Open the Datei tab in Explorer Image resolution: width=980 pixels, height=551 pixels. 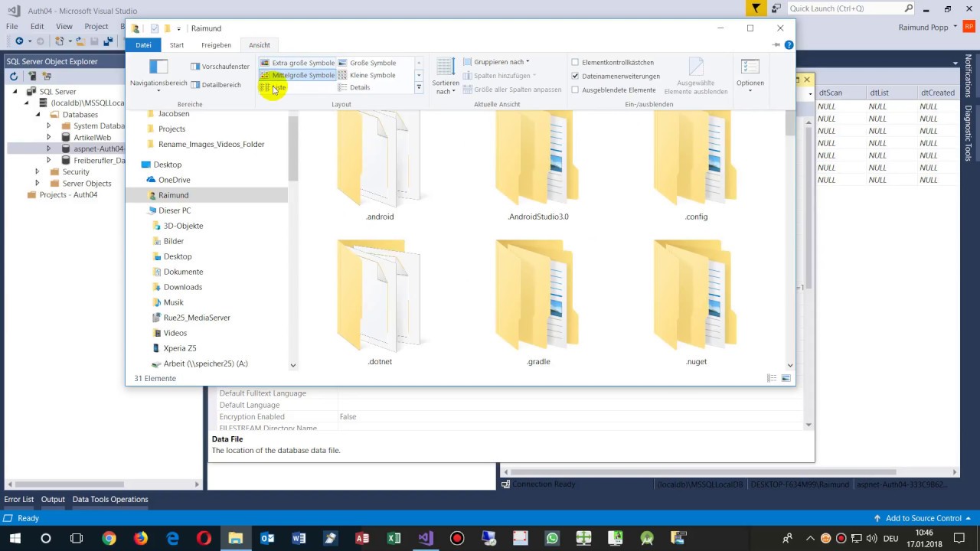(x=143, y=45)
